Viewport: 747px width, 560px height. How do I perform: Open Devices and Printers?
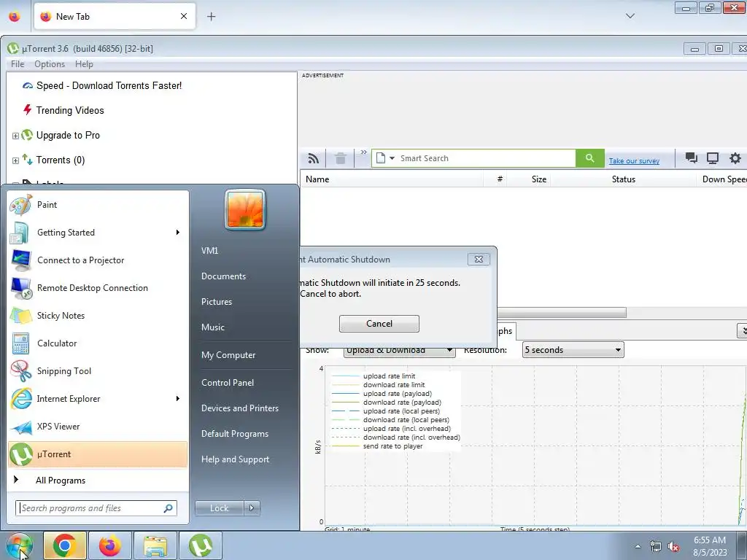pos(239,408)
